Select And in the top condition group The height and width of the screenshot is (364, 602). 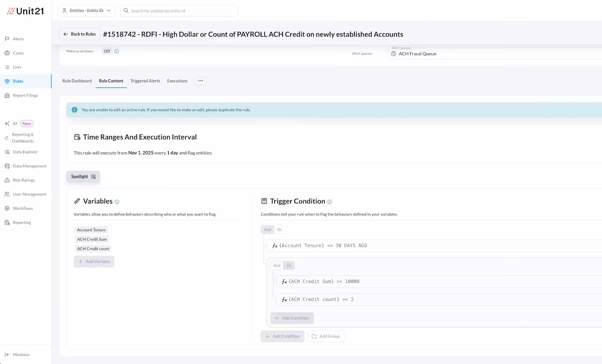(x=268, y=229)
